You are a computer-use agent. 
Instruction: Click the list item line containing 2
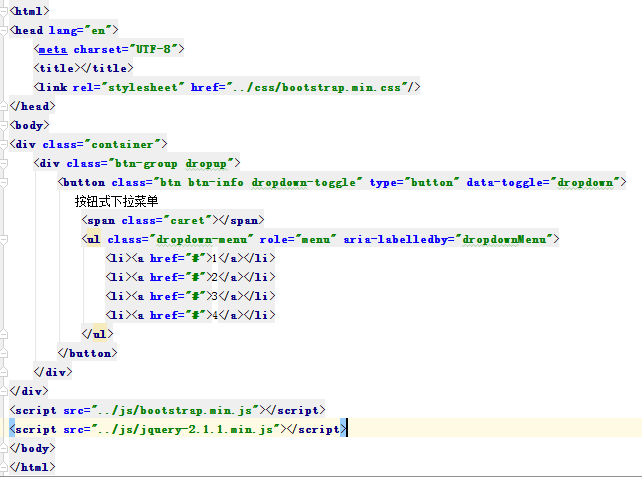(190, 277)
